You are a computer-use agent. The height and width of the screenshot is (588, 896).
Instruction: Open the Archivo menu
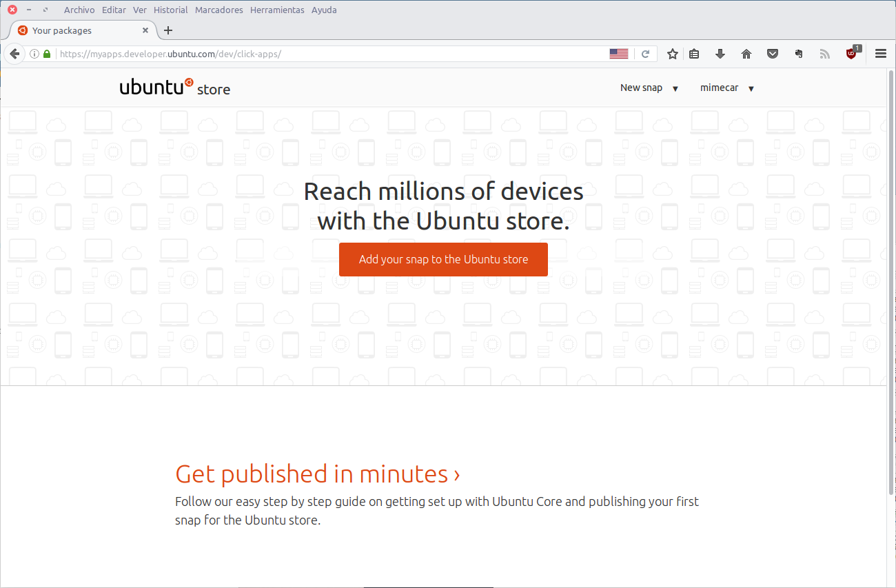click(79, 10)
